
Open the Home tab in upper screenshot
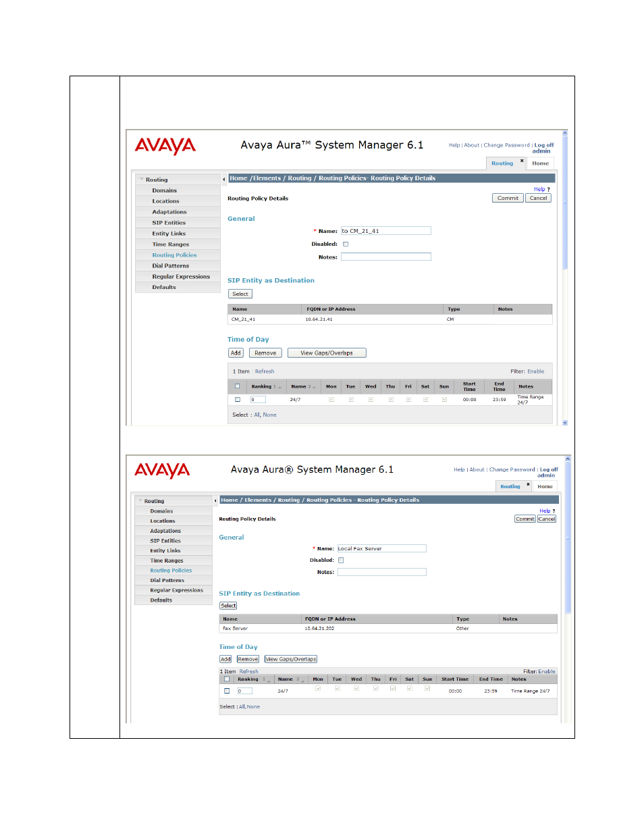click(x=540, y=163)
